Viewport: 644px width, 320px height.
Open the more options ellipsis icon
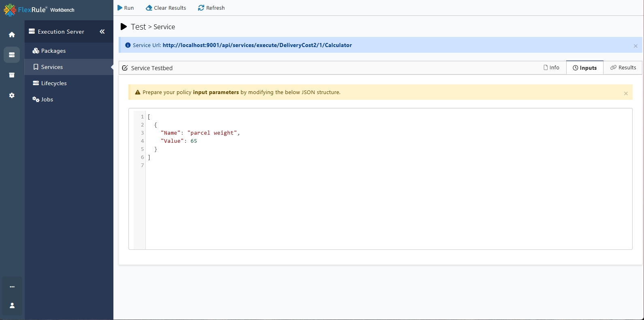click(x=12, y=287)
